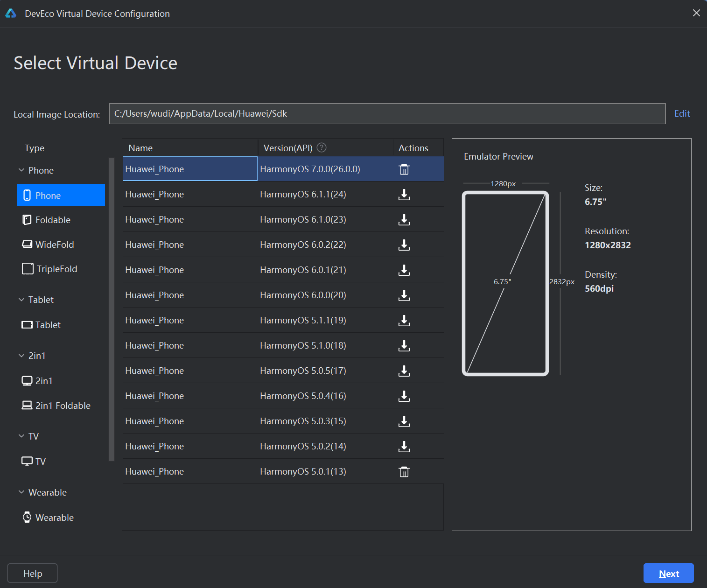
Task: Download the HarmonyOS 6.1.0(23) image
Action: pos(404,220)
